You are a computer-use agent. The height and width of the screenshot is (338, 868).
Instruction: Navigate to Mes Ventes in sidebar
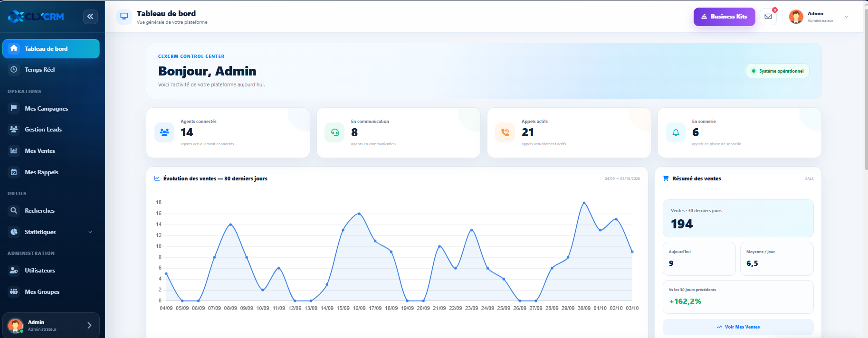(x=51, y=151)
